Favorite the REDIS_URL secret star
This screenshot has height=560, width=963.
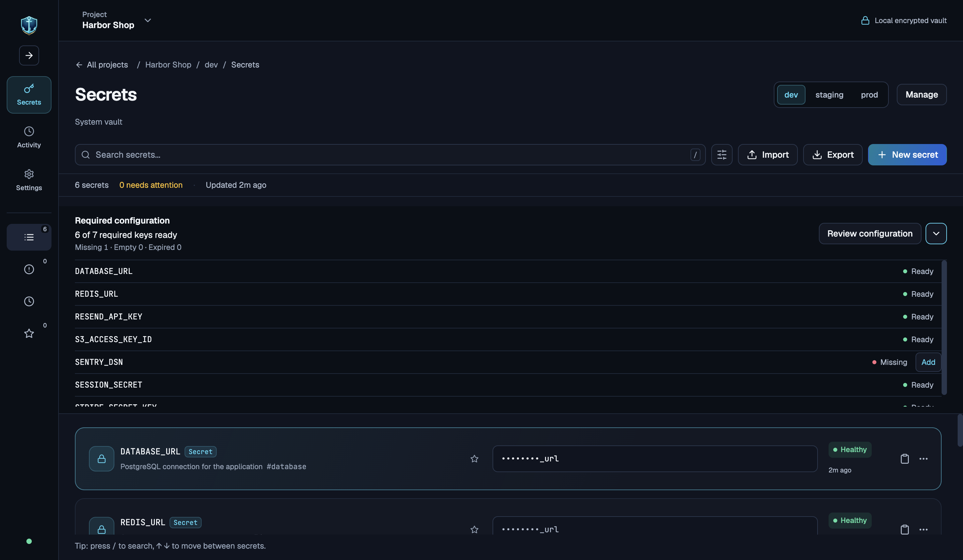(474, 530)
